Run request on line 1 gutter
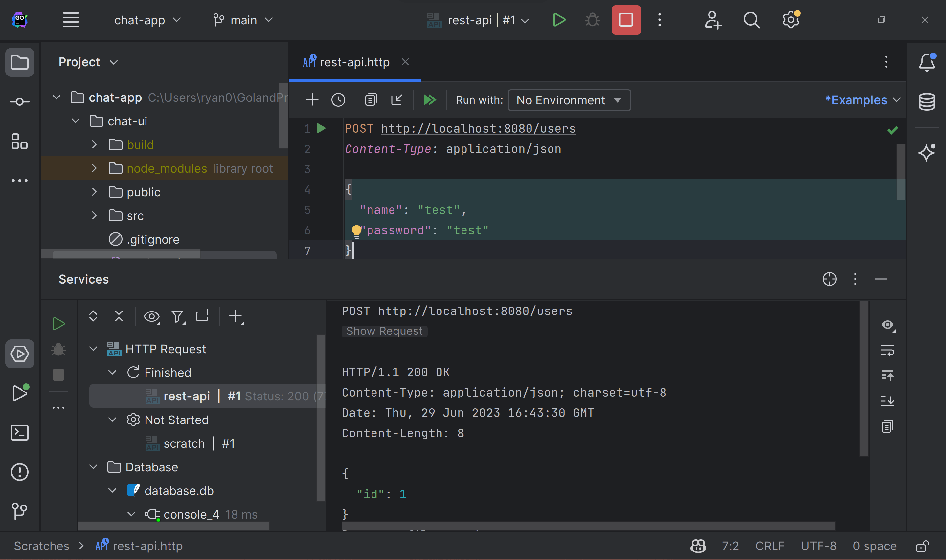 pyautogui.click(x=321, y=128)
